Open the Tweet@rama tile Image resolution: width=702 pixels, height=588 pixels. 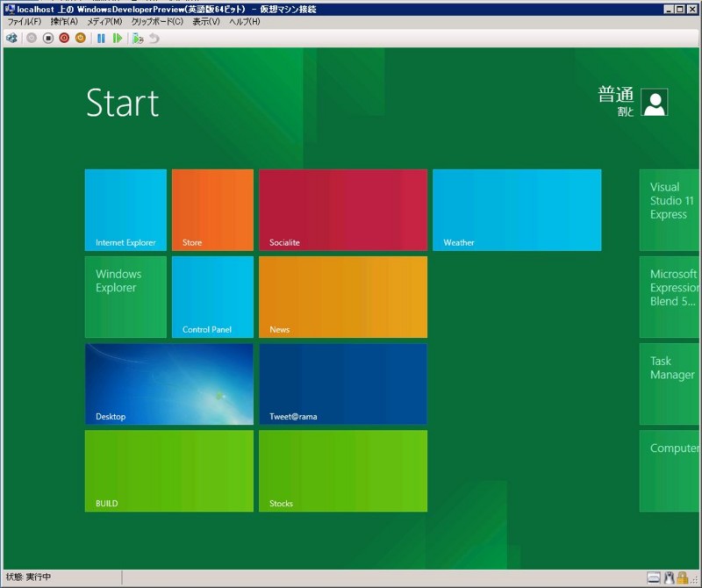pos(343,384)
